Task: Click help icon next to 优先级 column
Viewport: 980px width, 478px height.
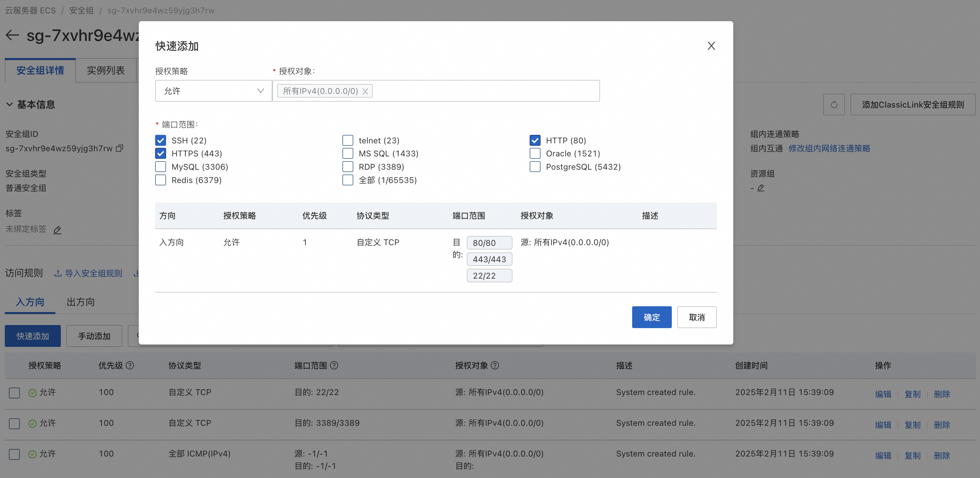Action: click(130, 365)
